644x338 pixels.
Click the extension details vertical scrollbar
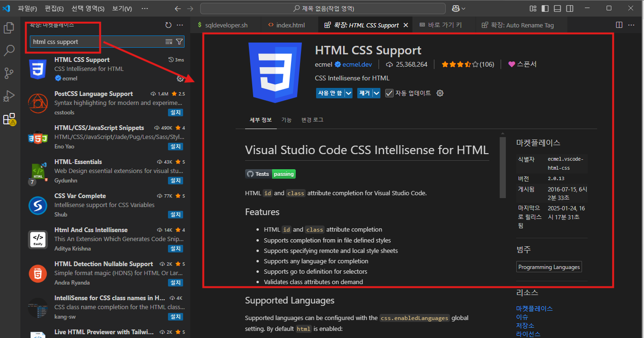click(x=503, y=167)
